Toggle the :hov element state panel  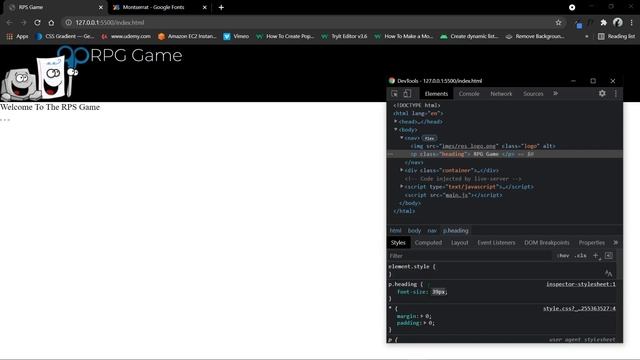coord(562,256)
